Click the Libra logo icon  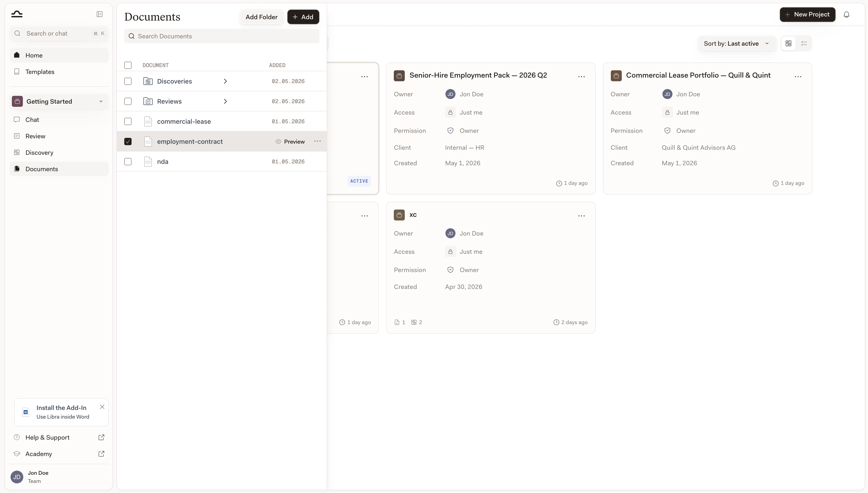pos(17,14)
